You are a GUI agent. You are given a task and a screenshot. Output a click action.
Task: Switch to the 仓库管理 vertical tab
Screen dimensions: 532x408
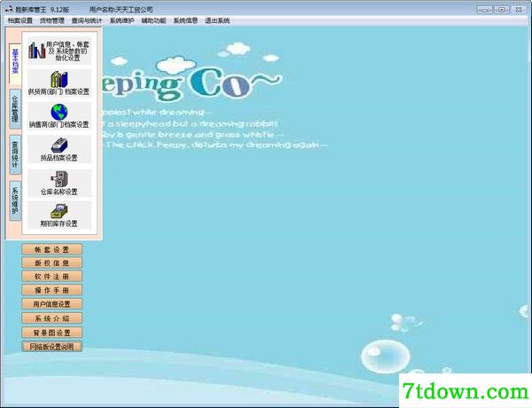pos(15,109)
